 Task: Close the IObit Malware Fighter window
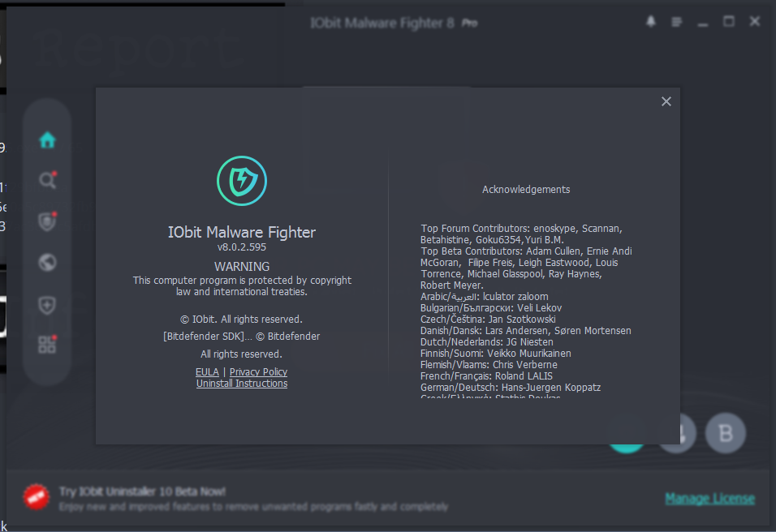click(x=754, y=22)
